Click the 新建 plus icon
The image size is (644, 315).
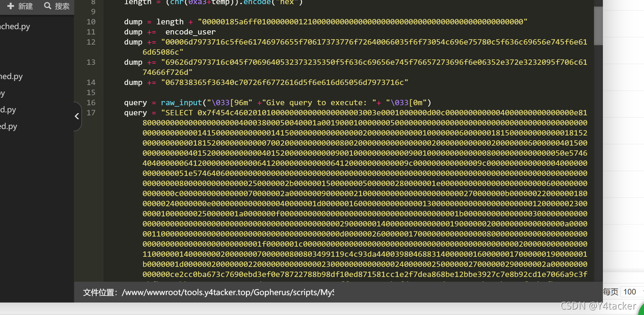pyautogui.click(x=10, y=6)
